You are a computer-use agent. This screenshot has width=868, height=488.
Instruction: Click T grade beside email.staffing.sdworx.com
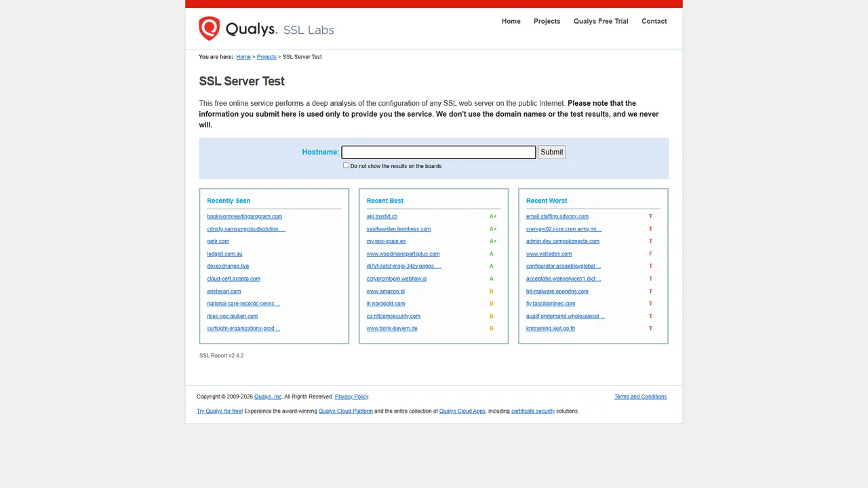tap(650, 216)
